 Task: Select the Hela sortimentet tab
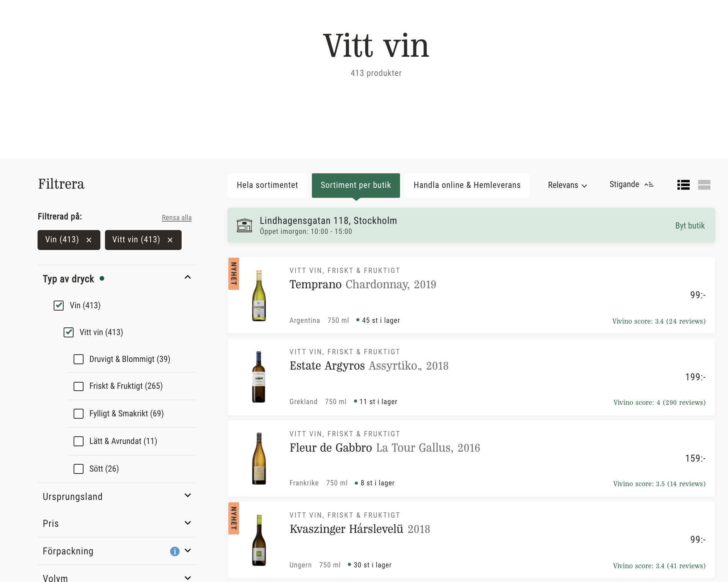pos(267,186)
